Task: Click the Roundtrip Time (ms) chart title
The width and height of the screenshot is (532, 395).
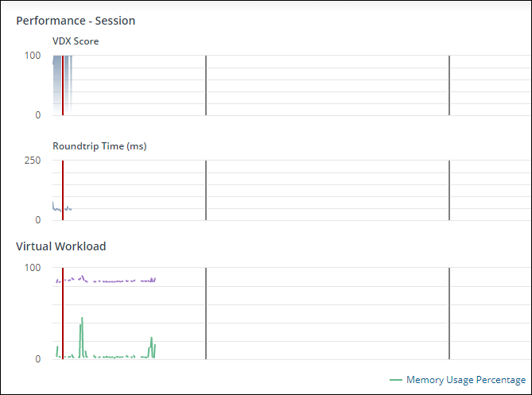Action: tap(99, 146)
